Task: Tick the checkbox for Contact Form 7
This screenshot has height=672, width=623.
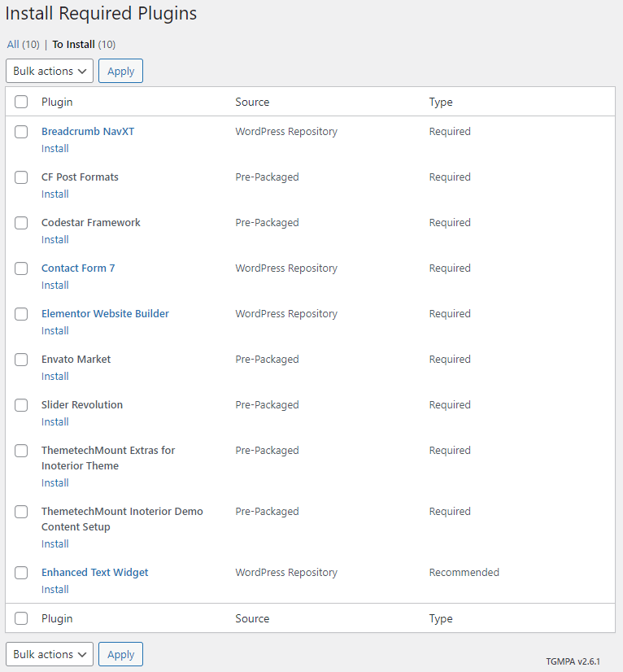Action: [x=21, y=268]
